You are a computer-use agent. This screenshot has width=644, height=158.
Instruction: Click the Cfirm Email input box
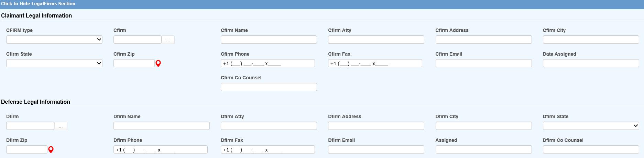(483, 63)
